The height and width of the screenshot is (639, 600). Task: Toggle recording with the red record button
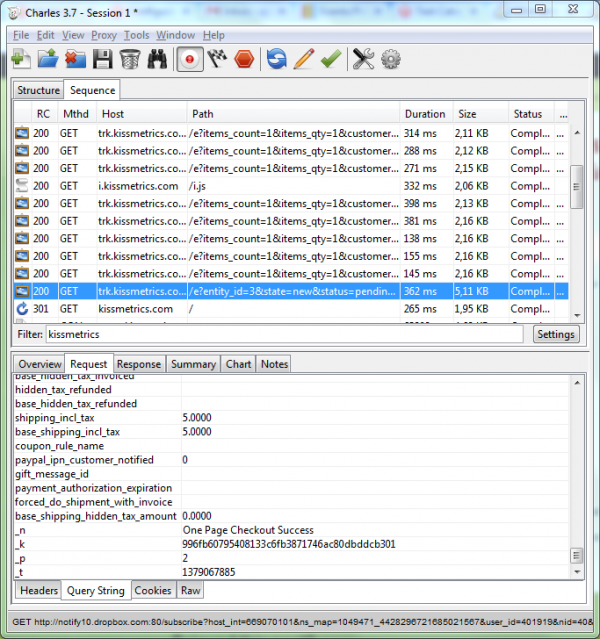click(x=189, y=59)
